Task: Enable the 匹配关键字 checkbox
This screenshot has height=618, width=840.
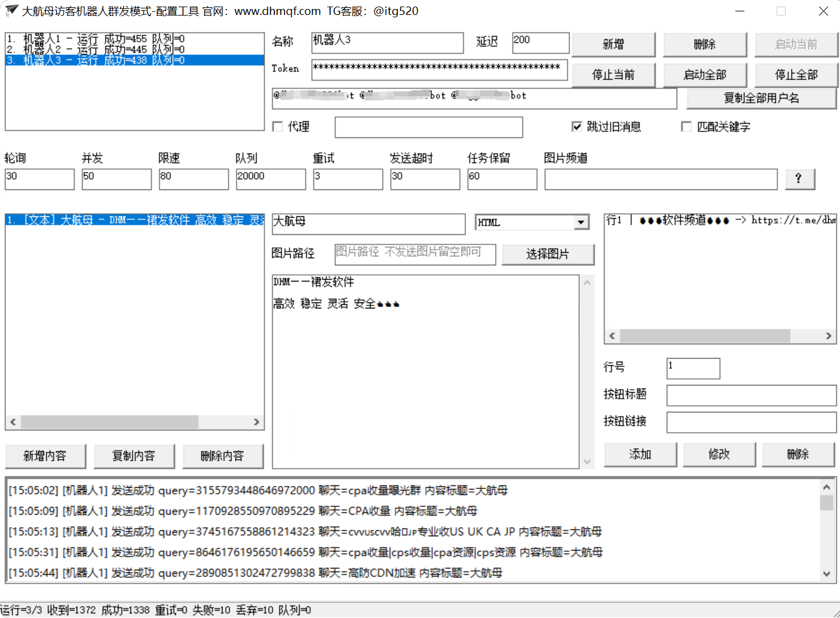Action: click(686, 127)
